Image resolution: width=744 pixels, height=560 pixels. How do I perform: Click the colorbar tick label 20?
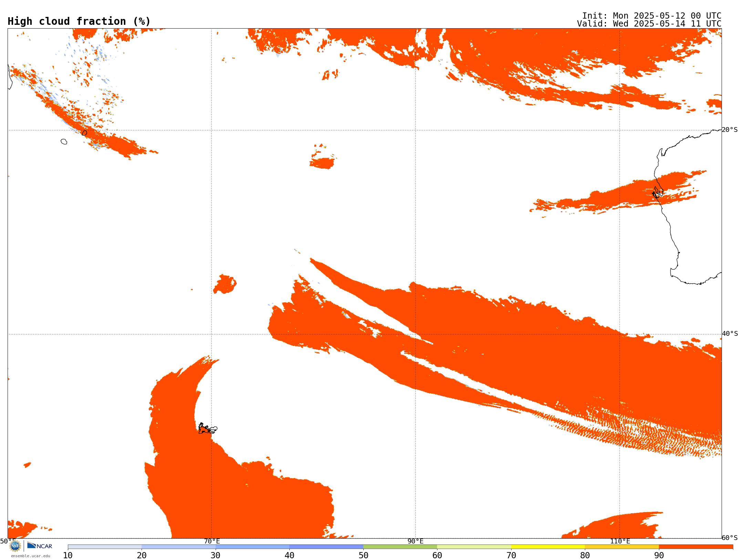142,556
